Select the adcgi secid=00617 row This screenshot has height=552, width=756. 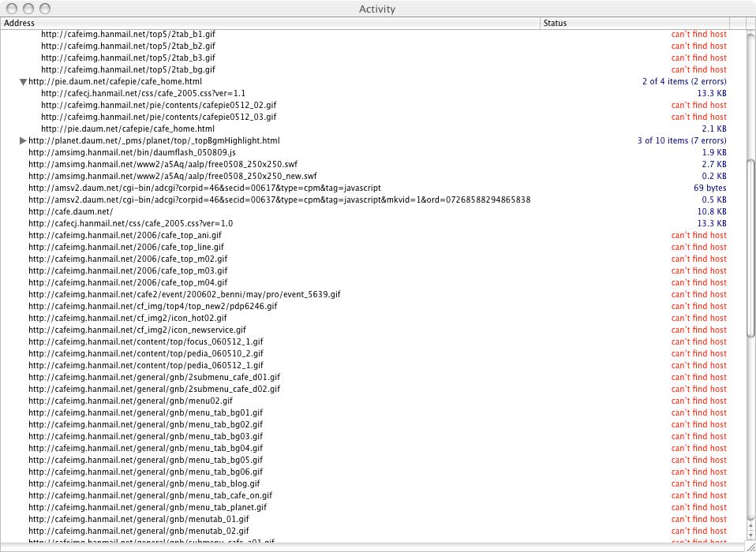pyautogui.click(x=373, y=188)
